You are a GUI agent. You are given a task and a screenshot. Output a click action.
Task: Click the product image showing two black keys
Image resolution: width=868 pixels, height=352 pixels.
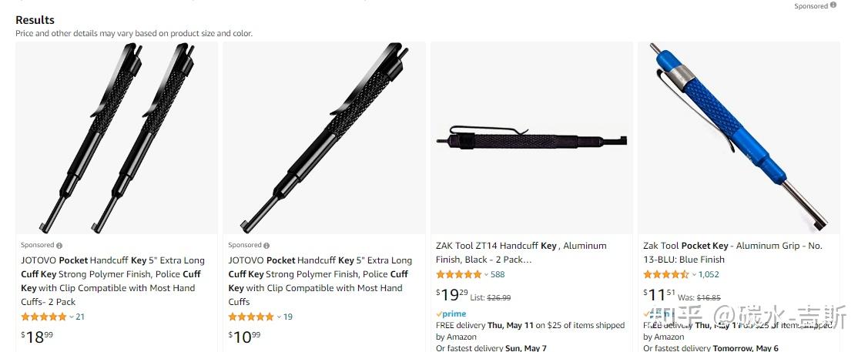pos(116,138)
